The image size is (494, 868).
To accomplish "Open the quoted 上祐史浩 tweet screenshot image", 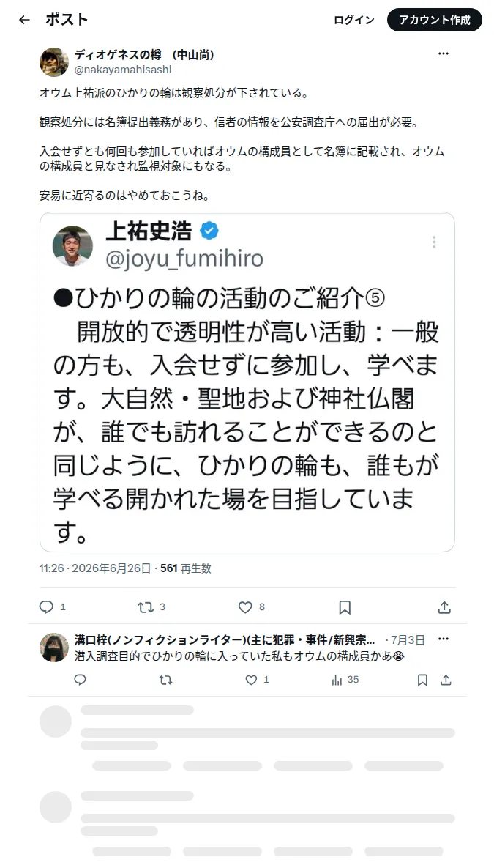I will pyautogui.click(x=247, y=382).
